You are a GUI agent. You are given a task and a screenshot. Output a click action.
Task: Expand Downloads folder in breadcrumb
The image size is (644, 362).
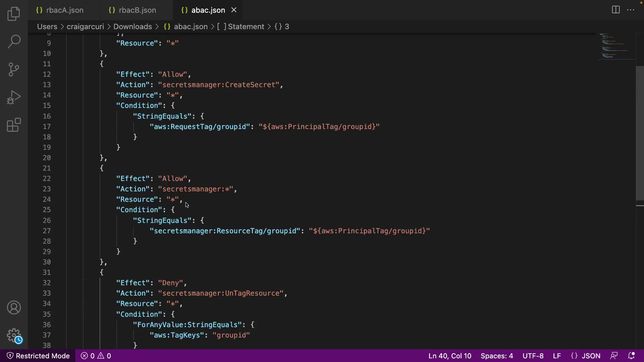(x=132, y=26)
